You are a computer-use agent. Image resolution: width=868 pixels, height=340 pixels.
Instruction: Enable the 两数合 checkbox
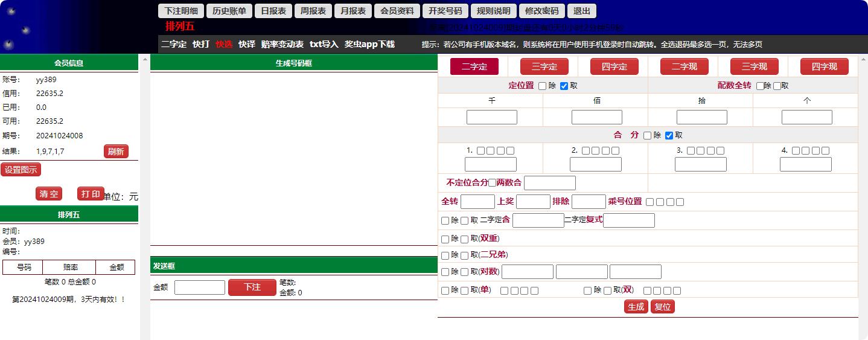[492, 183]
